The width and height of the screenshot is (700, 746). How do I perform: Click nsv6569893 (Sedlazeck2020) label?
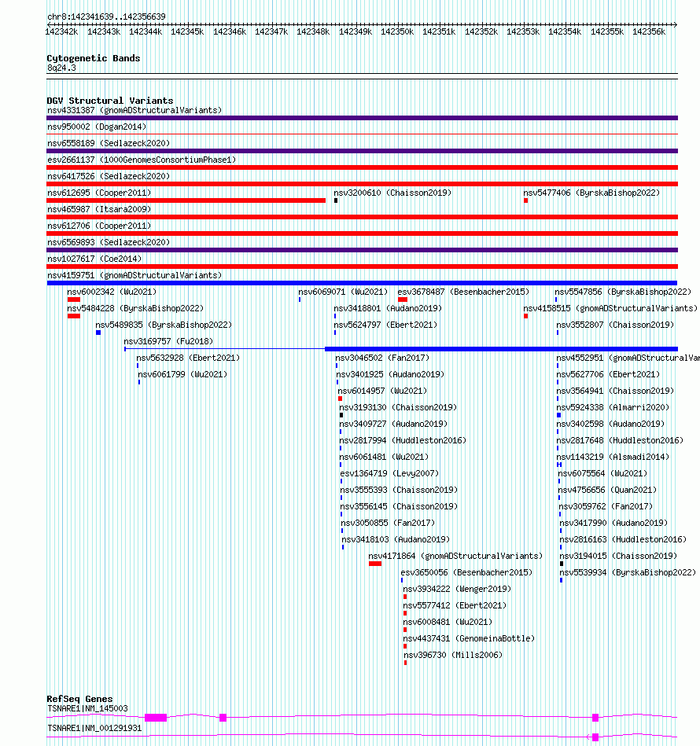pos(109,242)
